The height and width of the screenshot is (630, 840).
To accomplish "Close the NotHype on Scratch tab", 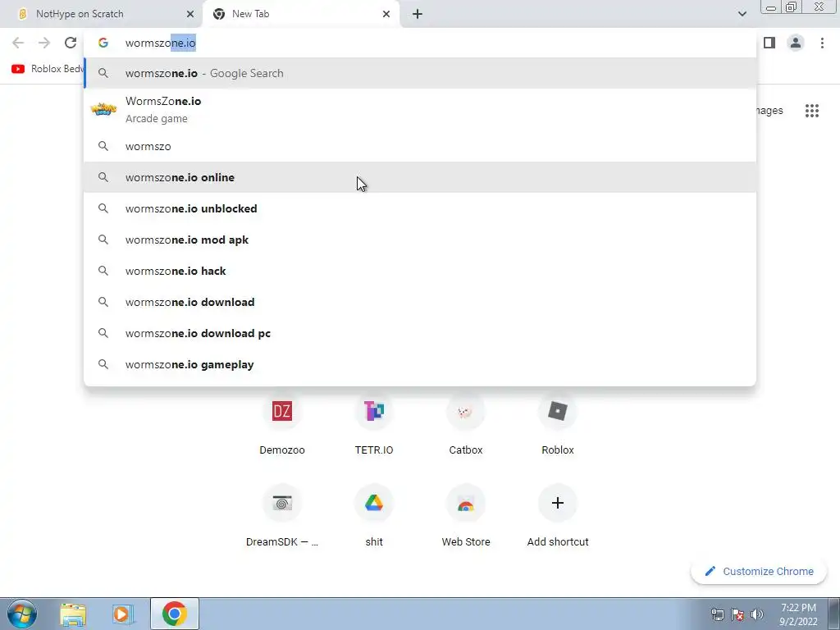I will (x=190, y=14).
